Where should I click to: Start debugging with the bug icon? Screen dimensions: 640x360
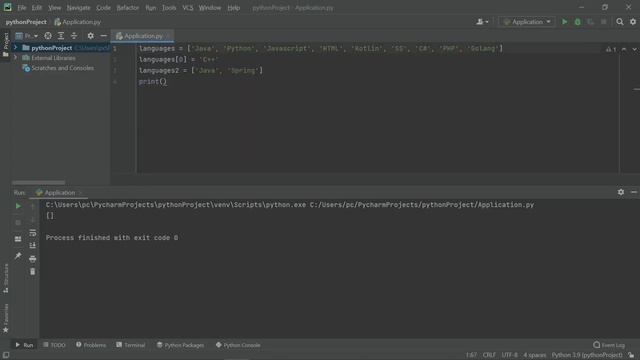578,22
